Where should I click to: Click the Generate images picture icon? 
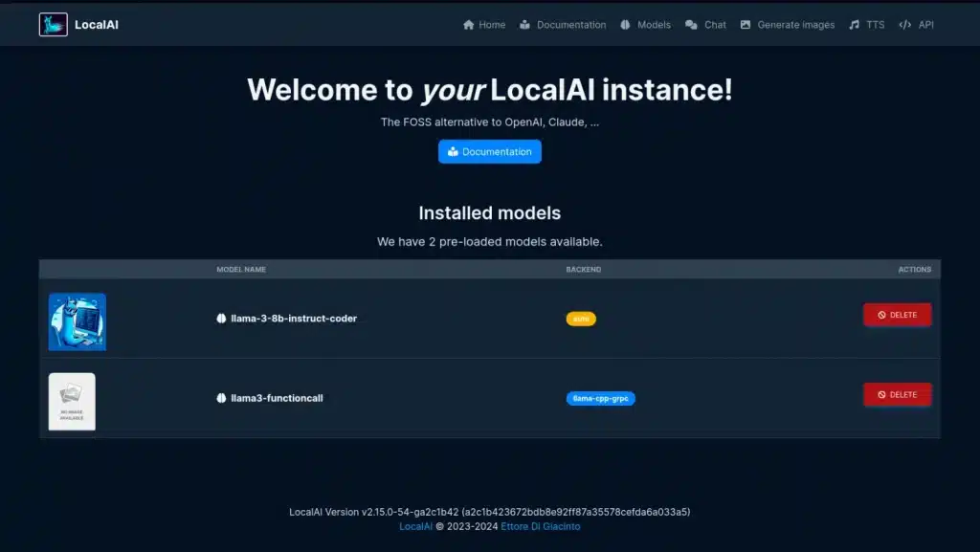(x=745, y=25)
